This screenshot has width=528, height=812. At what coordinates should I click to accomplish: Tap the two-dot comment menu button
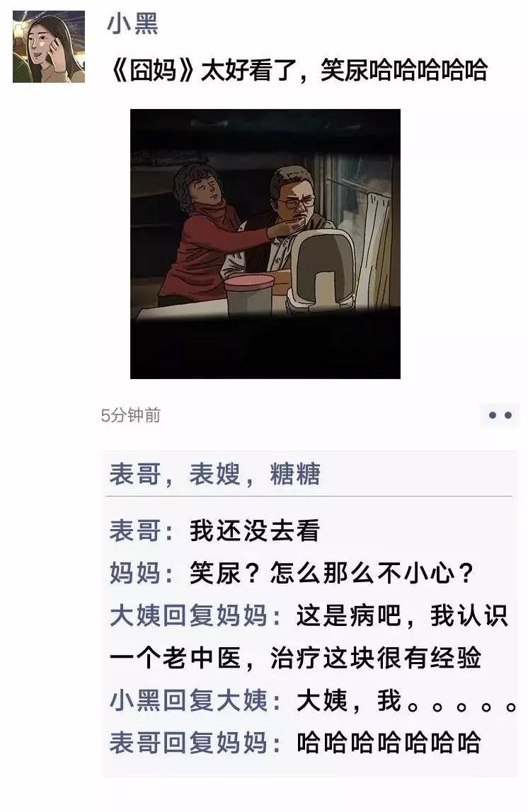tap(500, 415)
